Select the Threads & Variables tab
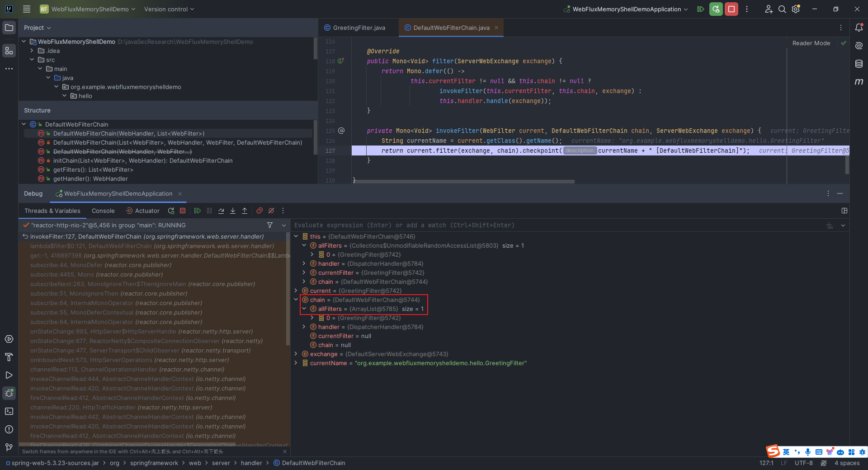This screenshot has width=868, height=470. click(52, 211)
